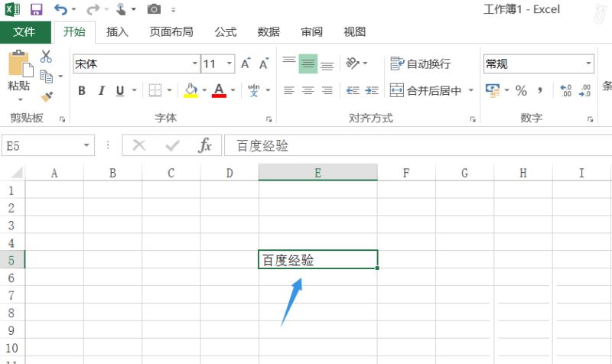Select the Format Painter brush icon
The height and width of the screenshot is (364, 612).
click(x=46, y=96)
